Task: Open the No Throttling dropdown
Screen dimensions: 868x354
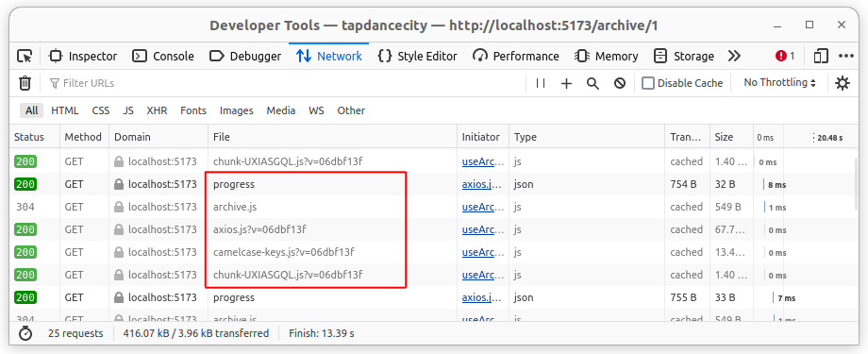Action: coord(779,82)
